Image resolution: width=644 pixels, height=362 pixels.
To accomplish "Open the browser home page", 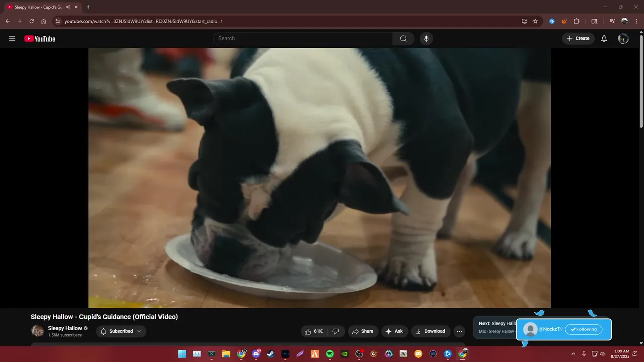I will [44, 21].
